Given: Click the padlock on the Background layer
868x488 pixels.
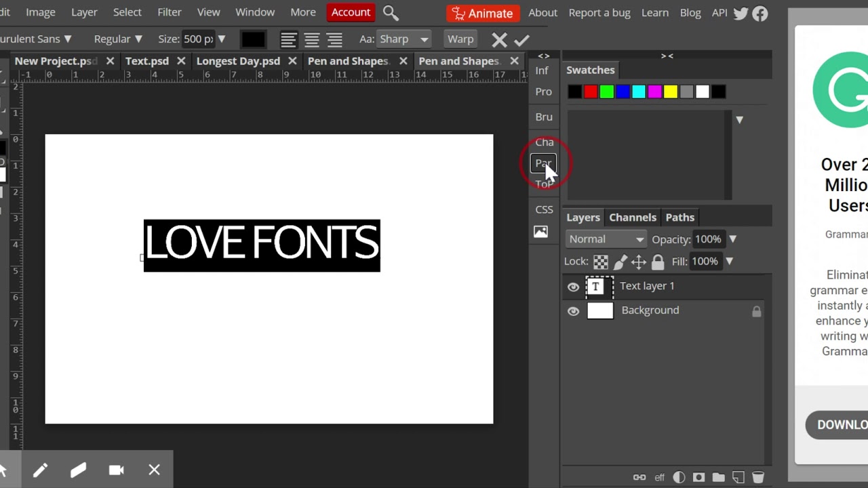Looking at the screenshot, I should (756, 311).
